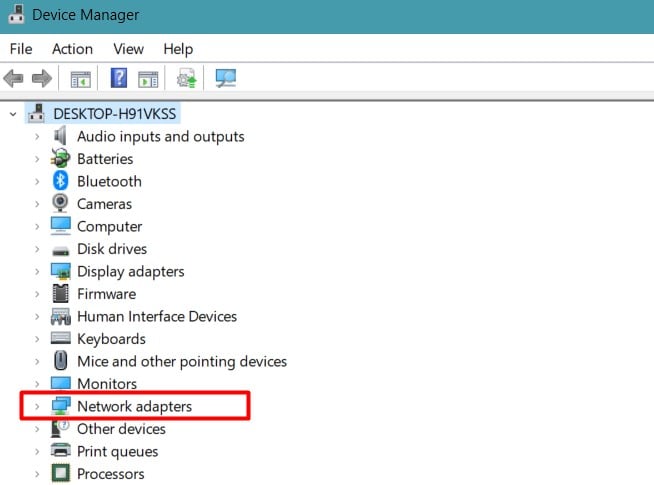Click the Mice and pointing devices icon
This screenshot has height=485, width=654.
[60, 360]
